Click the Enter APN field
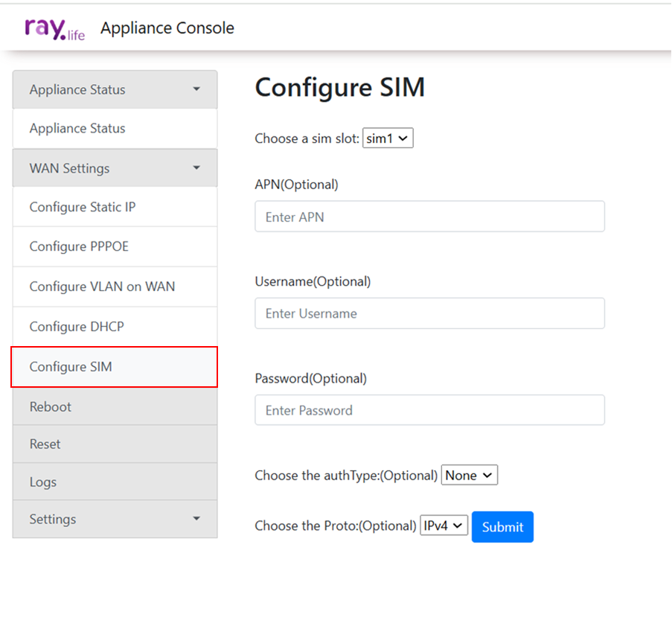This screenshot has width=672, height=617. click(x=429, y=217)
